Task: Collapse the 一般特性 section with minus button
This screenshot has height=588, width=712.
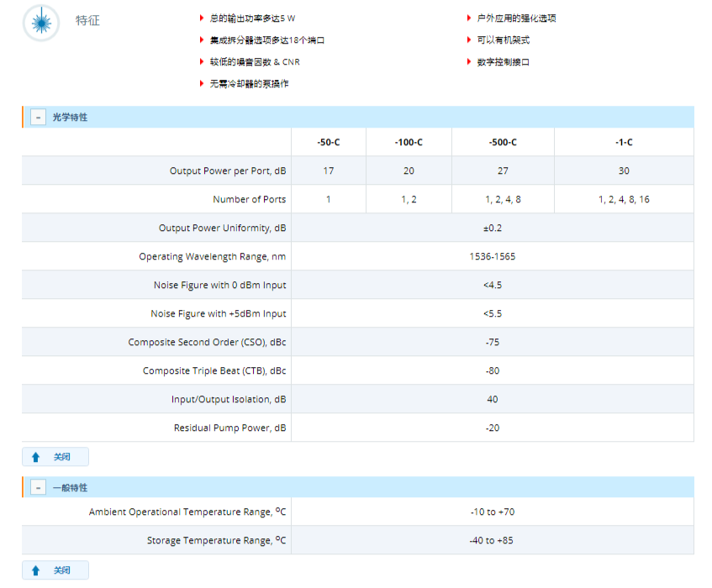Action: pos(38,488)
